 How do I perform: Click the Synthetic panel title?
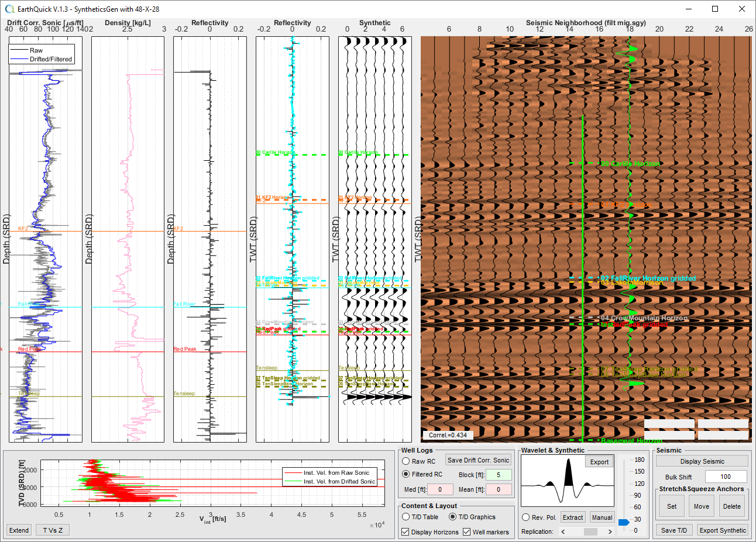375,23
